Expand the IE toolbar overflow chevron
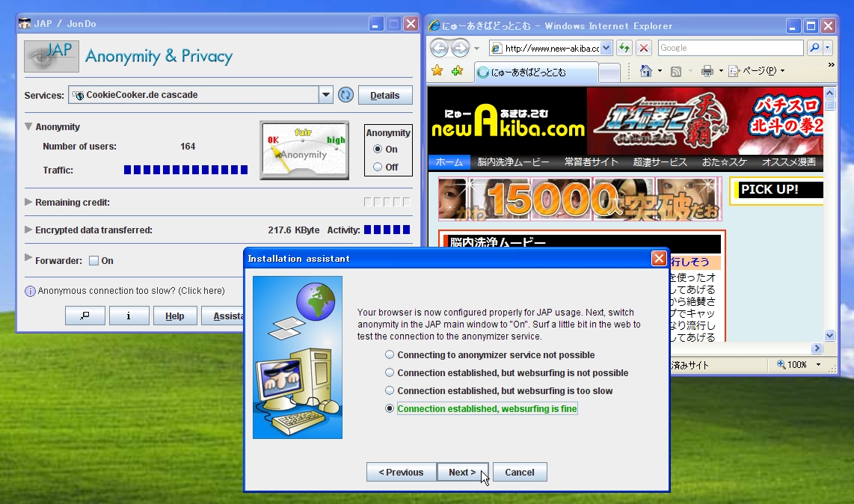The height and width of the screenshot is (504, 854). coord(831,65)
